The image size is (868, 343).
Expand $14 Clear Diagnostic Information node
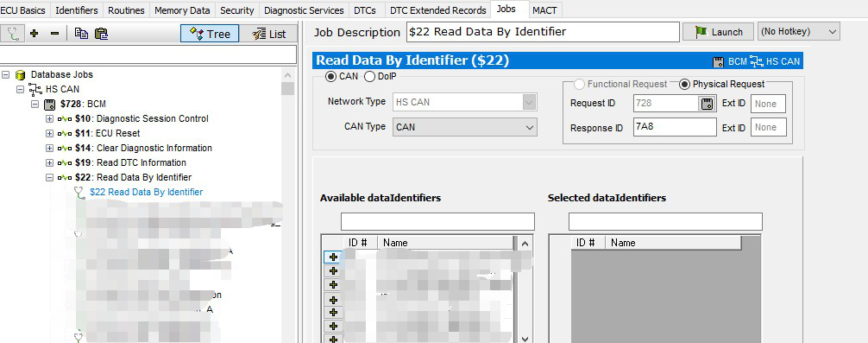point(49,148)
